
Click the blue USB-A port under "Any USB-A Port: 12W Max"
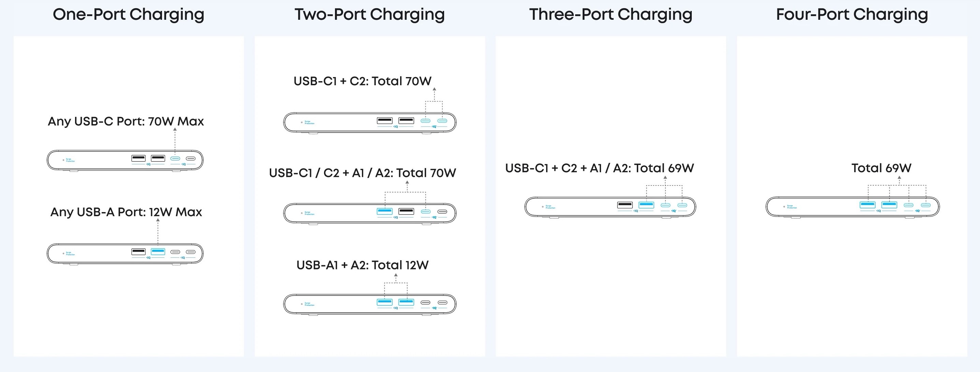158,251
